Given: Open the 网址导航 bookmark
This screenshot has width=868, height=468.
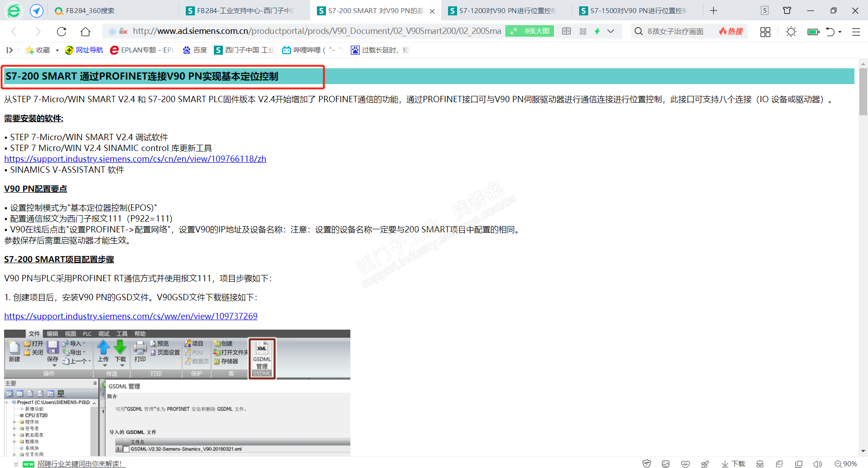Looking at the screenshot, I should coord(84,50).
